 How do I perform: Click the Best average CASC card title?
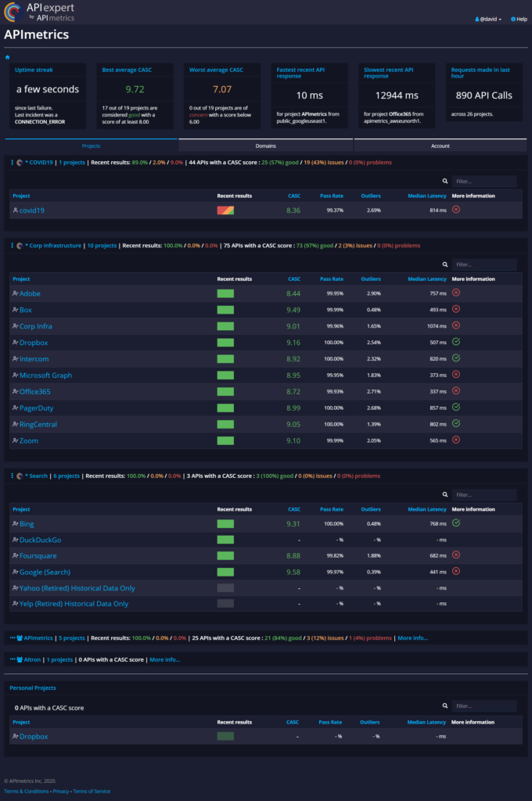pos(127,70)
